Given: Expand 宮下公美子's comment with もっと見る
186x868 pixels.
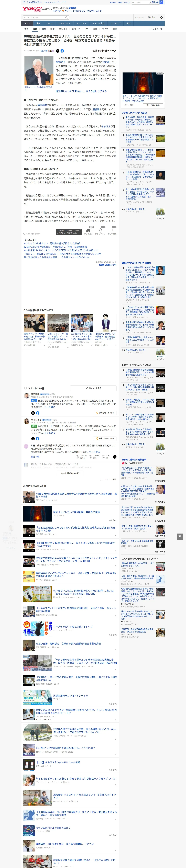Looking at the screenshot, I should (50, 433).
